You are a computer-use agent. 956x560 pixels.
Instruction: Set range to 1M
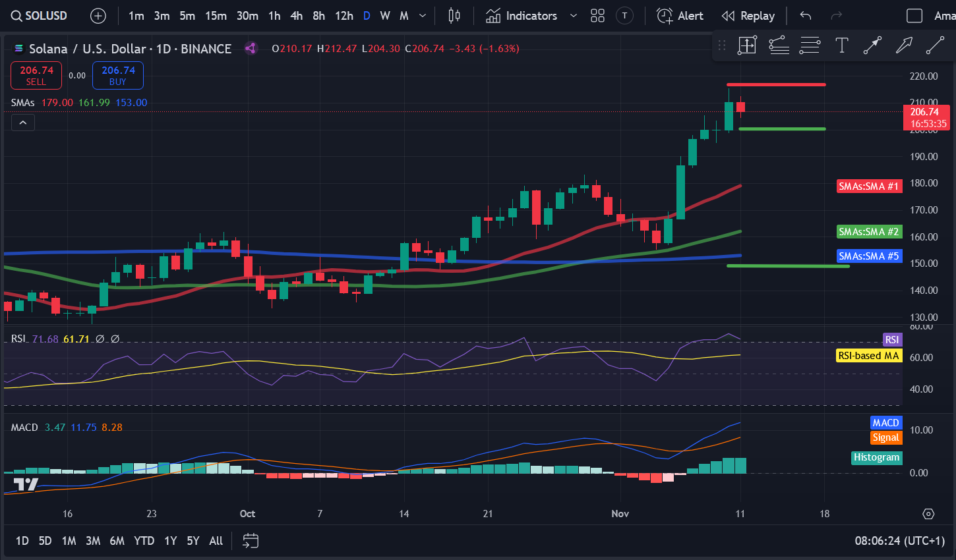tap(69, 541)
